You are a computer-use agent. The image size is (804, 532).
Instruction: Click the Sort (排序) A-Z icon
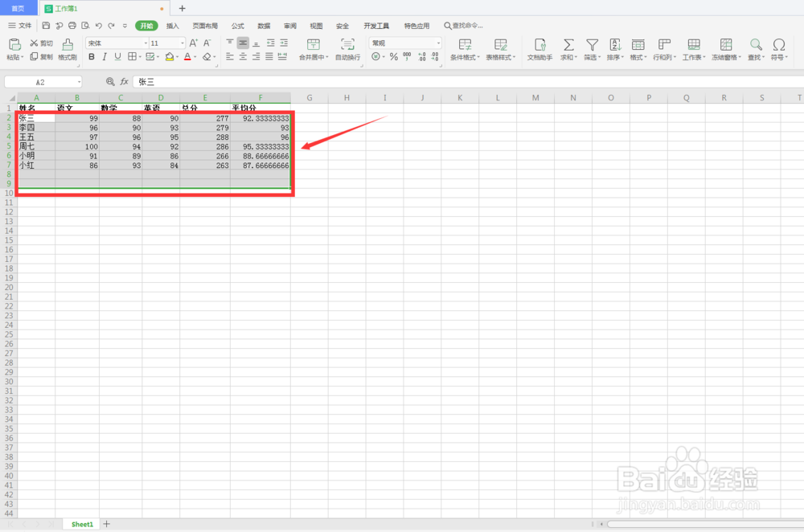point(615,44)
